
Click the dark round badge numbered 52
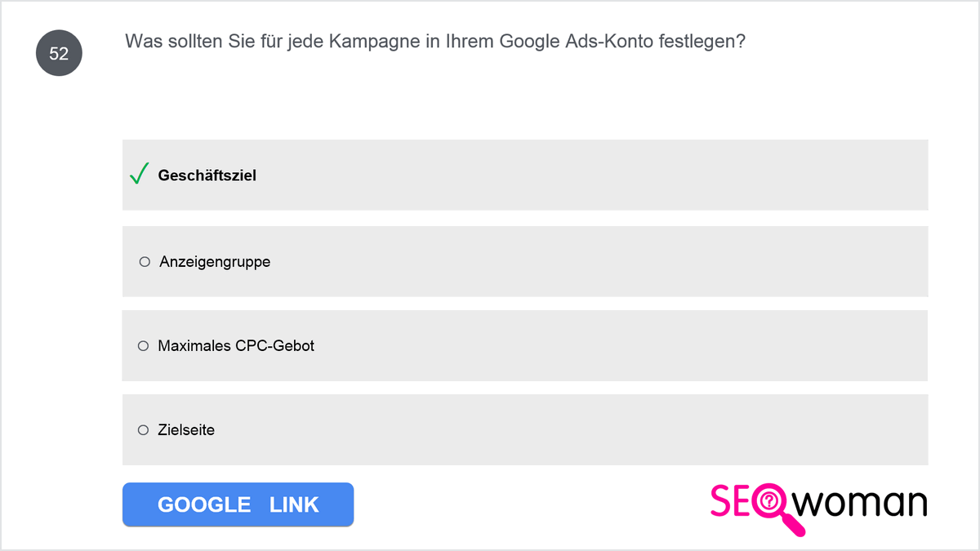click(59, 54)
